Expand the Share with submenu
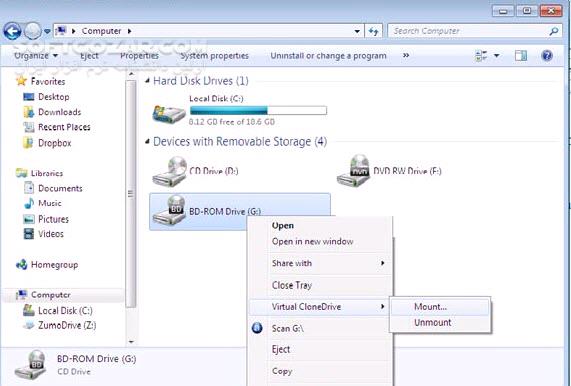This screenshot has width=571, height=386. tap(320, 263)
